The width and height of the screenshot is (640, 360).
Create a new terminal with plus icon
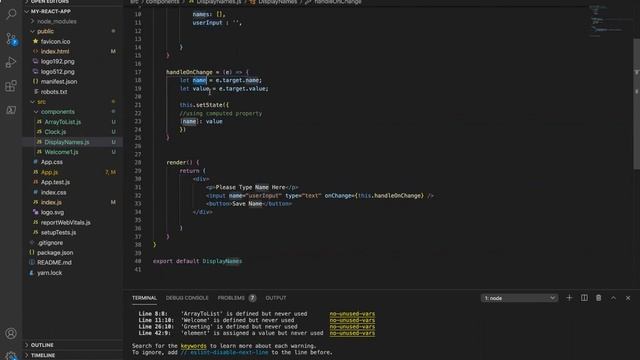[x=569, y=298]
